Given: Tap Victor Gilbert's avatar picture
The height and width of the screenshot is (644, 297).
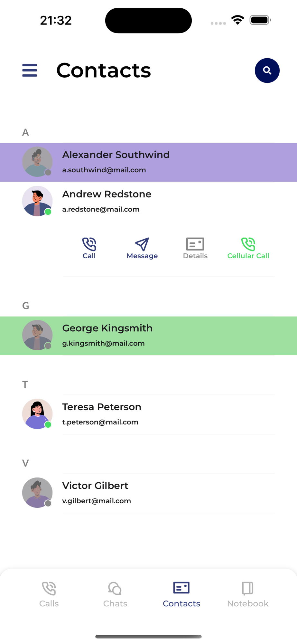Looking at the screenshot, I should [37, 493].
